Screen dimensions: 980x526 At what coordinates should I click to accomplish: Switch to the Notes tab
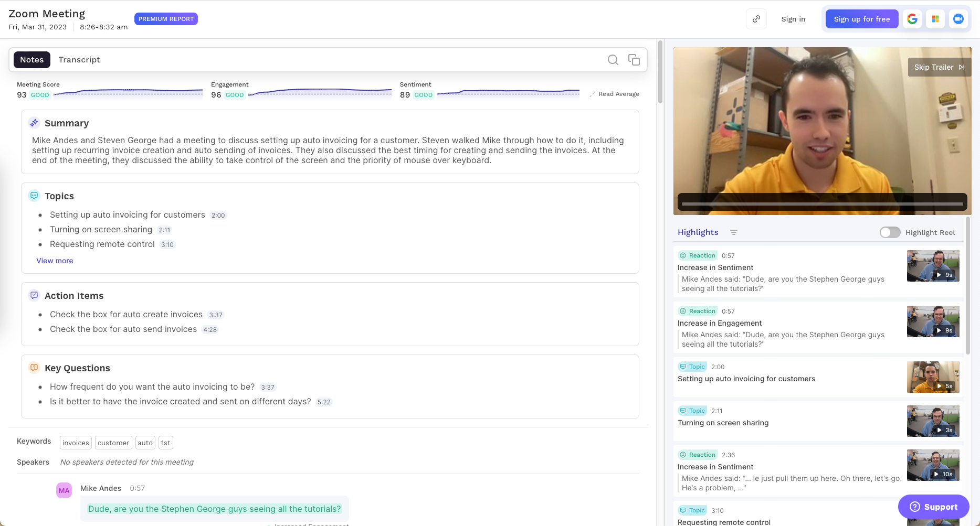pyautogui.click(x=32, y=60)
